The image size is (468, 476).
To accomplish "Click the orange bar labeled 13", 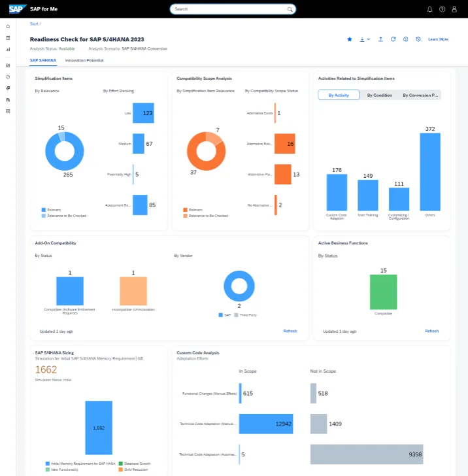I will [x=283, y=174].
